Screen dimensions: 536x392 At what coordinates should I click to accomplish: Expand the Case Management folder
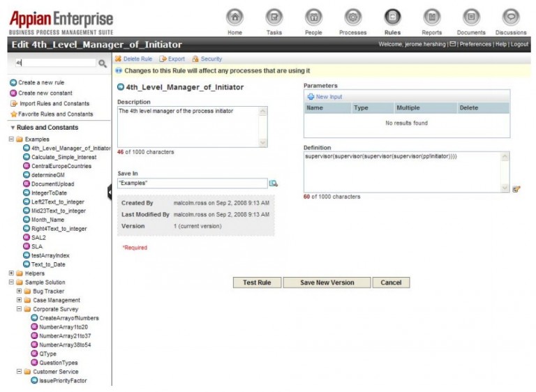(19, 300)
